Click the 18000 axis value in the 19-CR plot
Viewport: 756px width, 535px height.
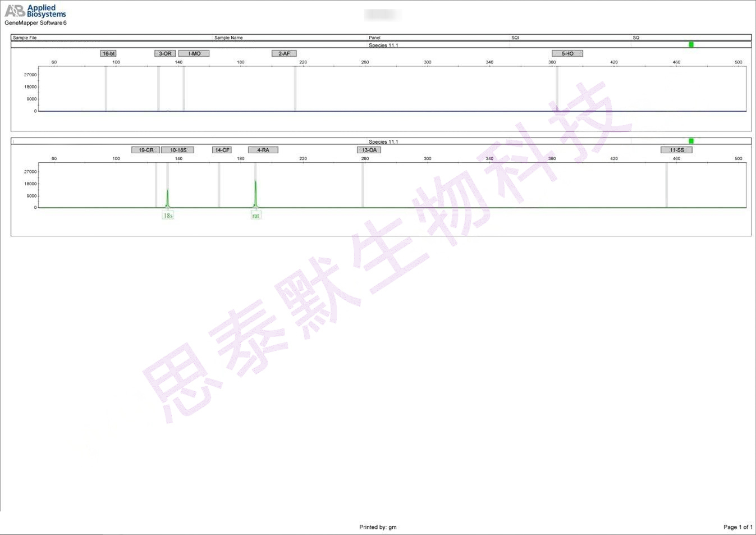(x=30, y=184)
